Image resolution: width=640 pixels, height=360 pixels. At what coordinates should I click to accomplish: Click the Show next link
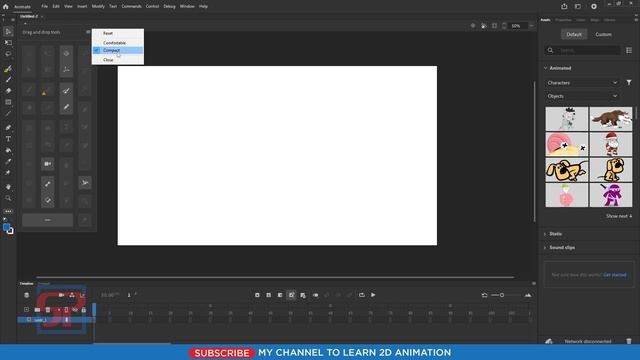[619, 216]
